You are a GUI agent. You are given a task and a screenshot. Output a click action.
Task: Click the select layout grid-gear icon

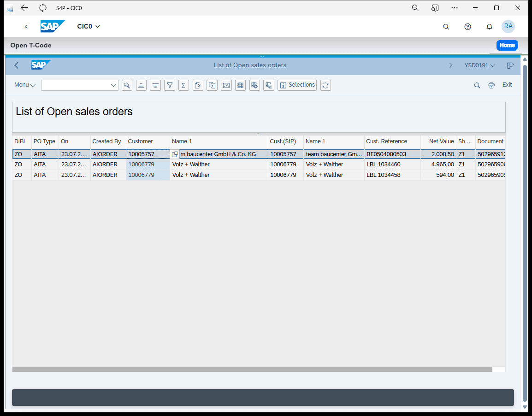(x=254, y=85)
